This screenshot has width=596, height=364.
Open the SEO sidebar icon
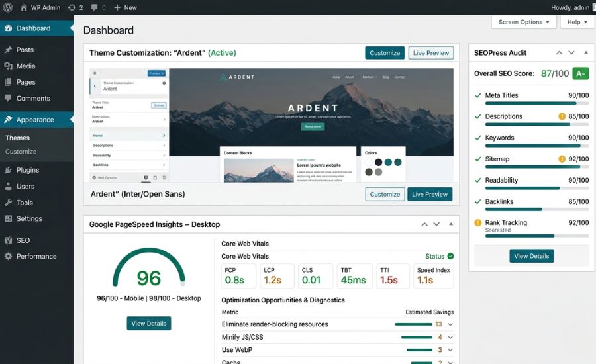click(x=9, y=240)
